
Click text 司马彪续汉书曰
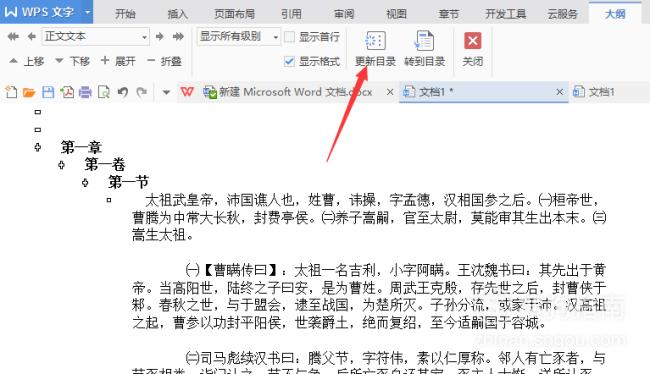point(247,357)
